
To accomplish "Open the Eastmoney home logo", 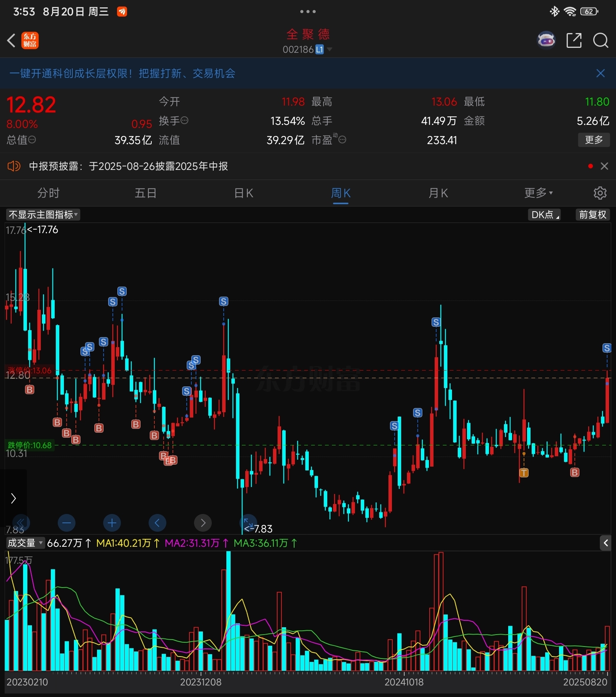I will [x=30, y=40].
